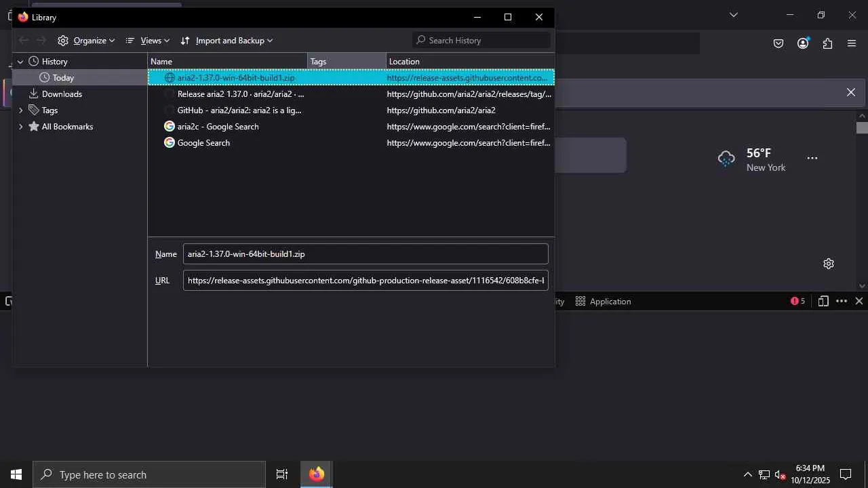Click the github.com/aria2/aria2 location cell
The image size is (868, 488).
[441, 110]
